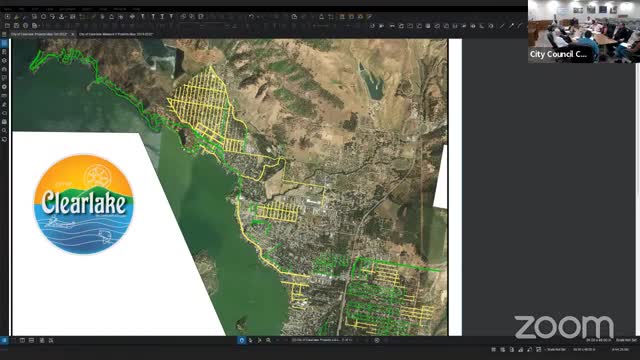Switch to the first City of Clearlake Projects Map tab
Viewport: 640px width, 360px height.
(x=39, y=34)
